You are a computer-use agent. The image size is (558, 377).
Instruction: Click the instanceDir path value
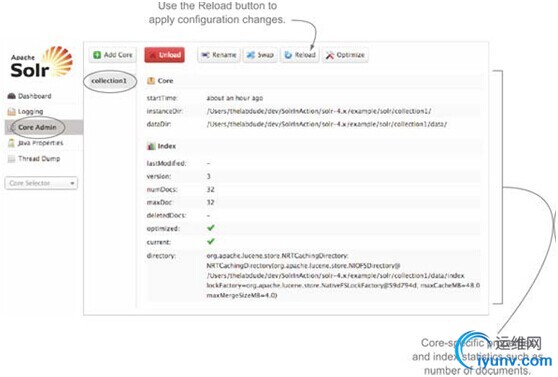319,111
